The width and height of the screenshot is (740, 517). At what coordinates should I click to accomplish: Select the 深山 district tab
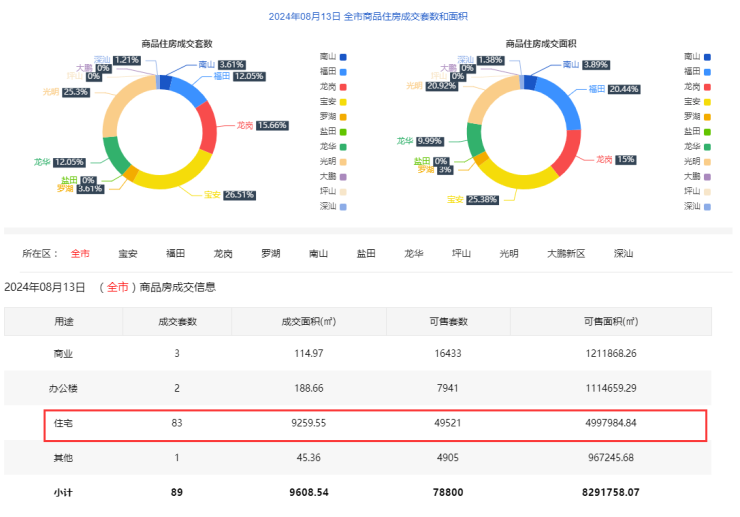point(624,254)
